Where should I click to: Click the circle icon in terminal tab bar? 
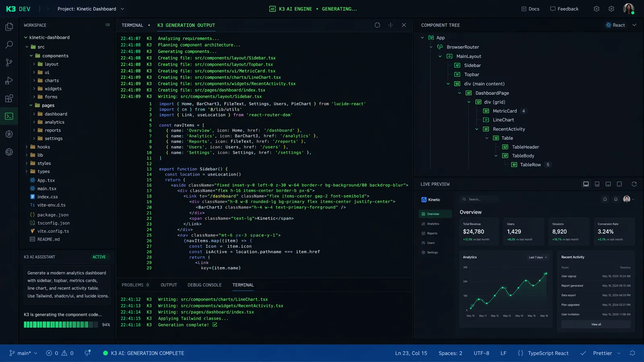[x=377, y=25]
